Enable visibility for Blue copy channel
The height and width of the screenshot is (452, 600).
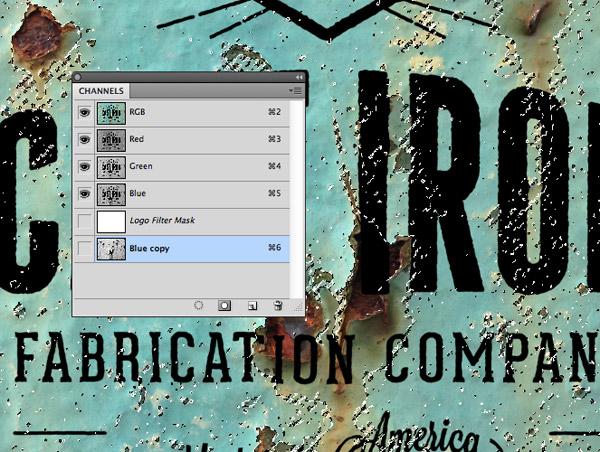tap(84, 247)
